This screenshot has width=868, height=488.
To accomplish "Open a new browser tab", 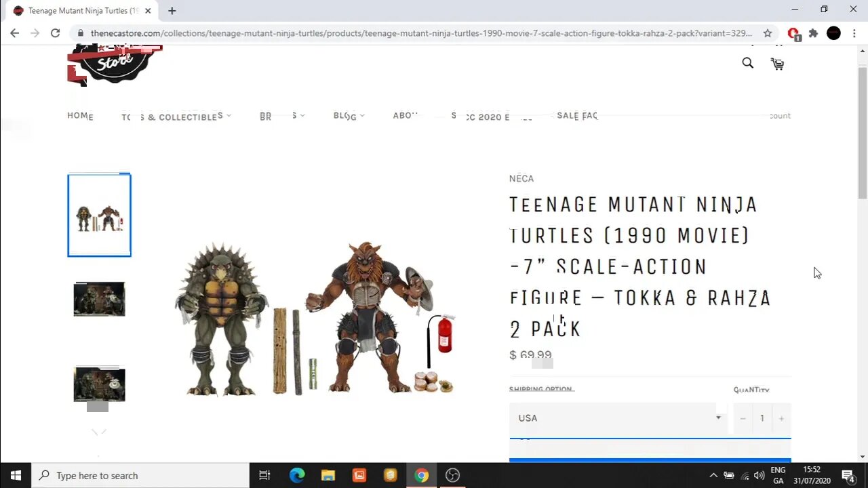I will [172, 11].
